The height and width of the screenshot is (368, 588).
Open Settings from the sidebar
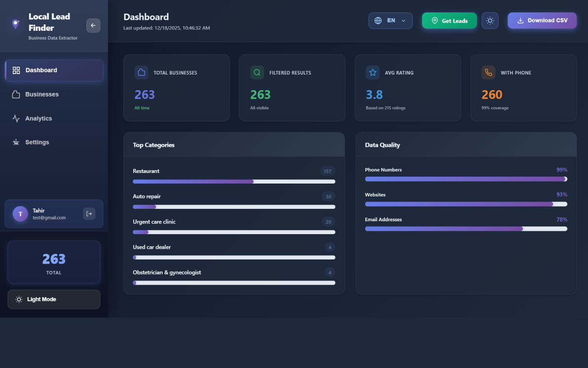click(x=37, y=143)
